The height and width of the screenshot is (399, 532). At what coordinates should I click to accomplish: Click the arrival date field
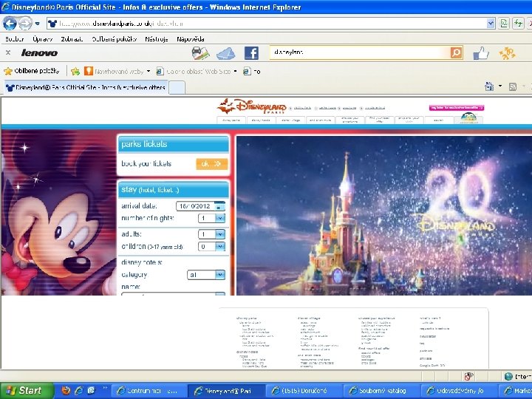pos(195,206)
